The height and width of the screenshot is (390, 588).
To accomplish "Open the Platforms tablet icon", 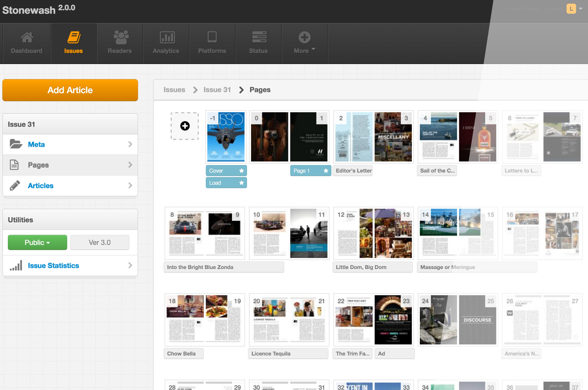I will [x=212, y=37].
